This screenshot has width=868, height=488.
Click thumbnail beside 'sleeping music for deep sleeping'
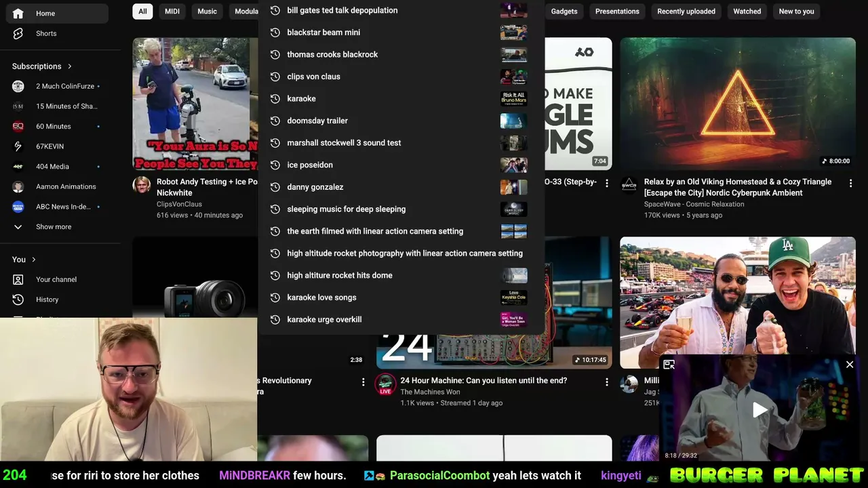tap(513, 209)
